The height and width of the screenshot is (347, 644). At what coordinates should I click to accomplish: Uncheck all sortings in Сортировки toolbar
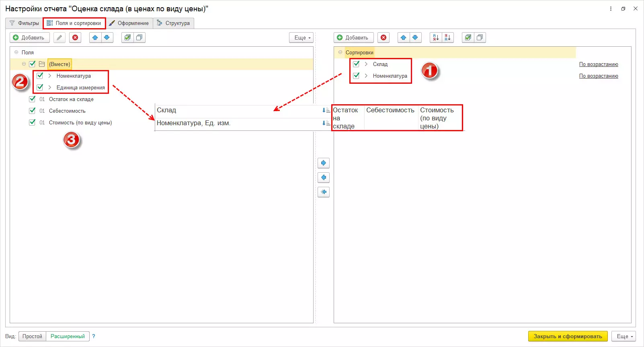[480, 37]
